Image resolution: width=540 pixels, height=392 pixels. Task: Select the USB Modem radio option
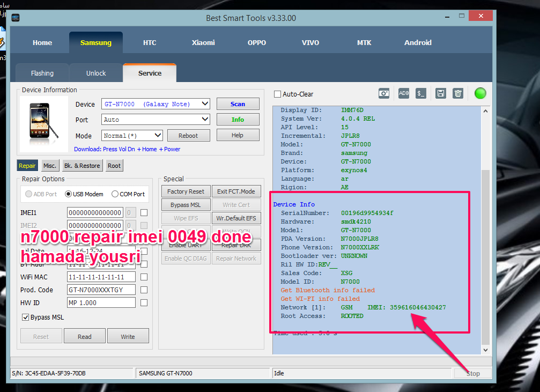click(x=68, y=194)
